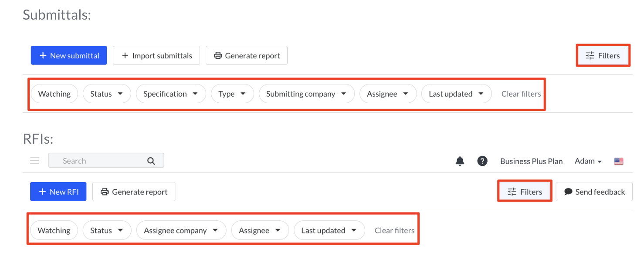The width and height of the screenshot is (644, 256).
Task: Click the notification bell icon
Action: pos(460,161)
